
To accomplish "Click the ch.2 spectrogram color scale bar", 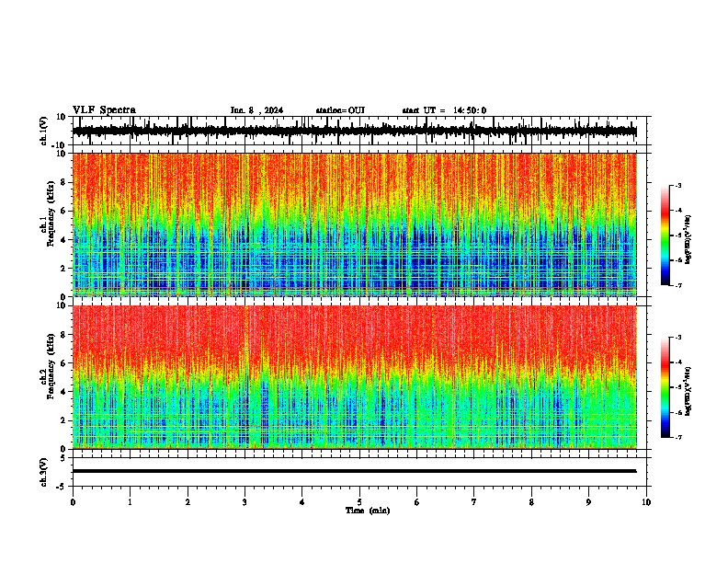I will [x=665, y=387].
